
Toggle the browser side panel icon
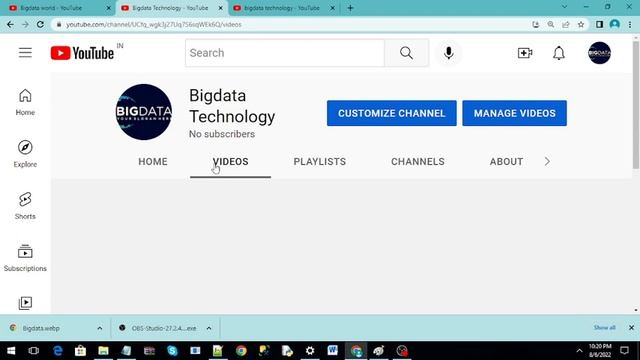[x=599, y=24]
